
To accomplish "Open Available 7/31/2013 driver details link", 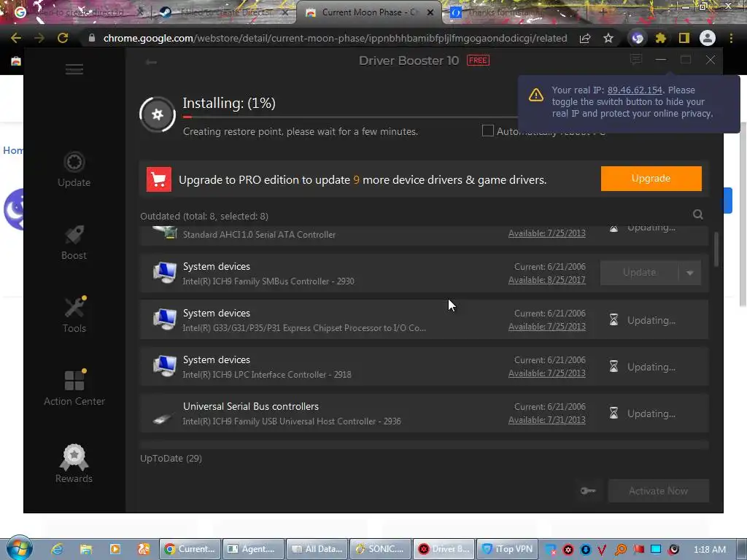I will click(x=547, y=420).
